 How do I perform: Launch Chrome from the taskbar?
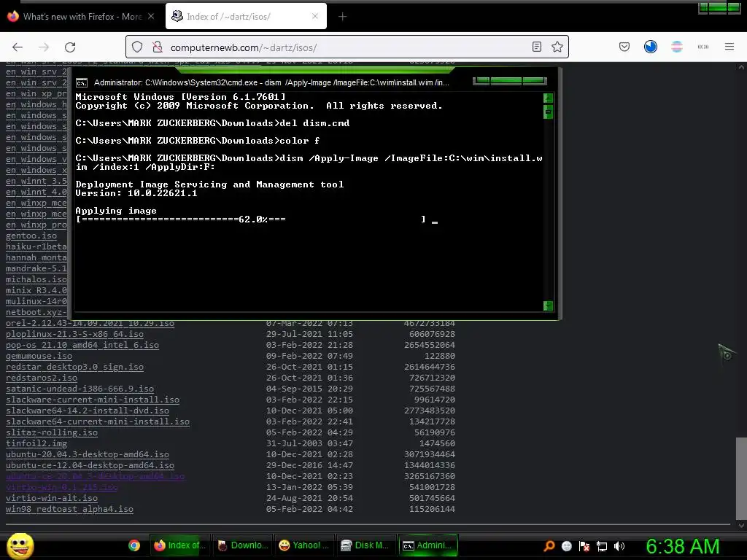[134, 545]
